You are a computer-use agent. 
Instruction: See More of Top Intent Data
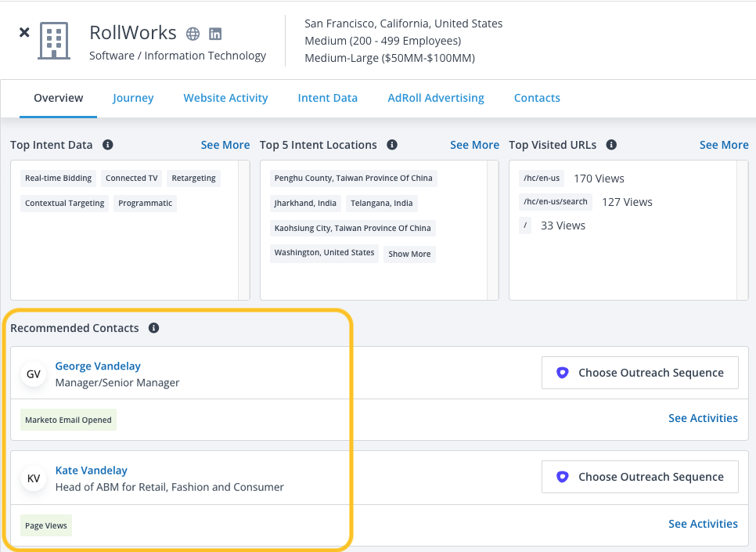225,145
